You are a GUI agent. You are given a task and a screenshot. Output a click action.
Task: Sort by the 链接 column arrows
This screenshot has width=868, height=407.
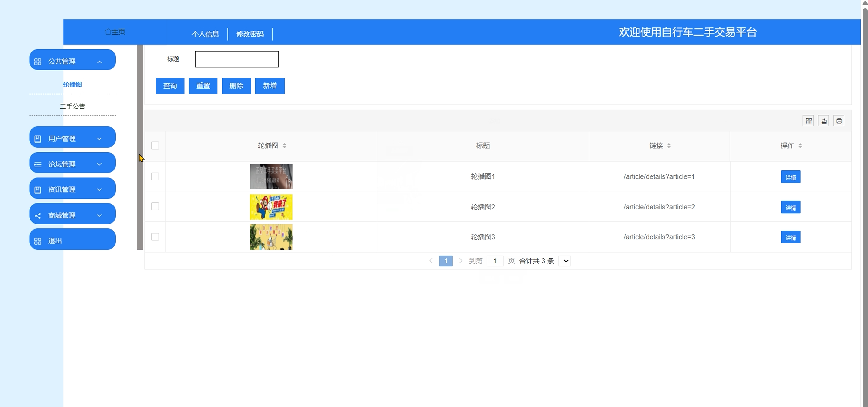tap(668, 146)
